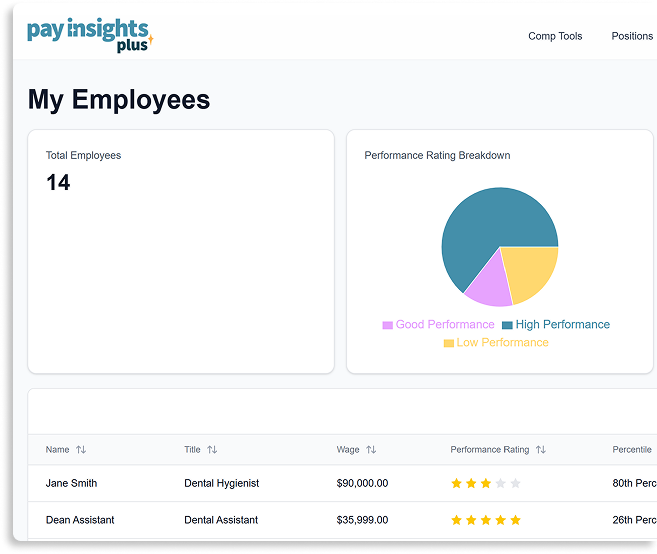Viewport: 657px width, 554px height.
Task: Click the Percentile column header
Action: (632, 450)
